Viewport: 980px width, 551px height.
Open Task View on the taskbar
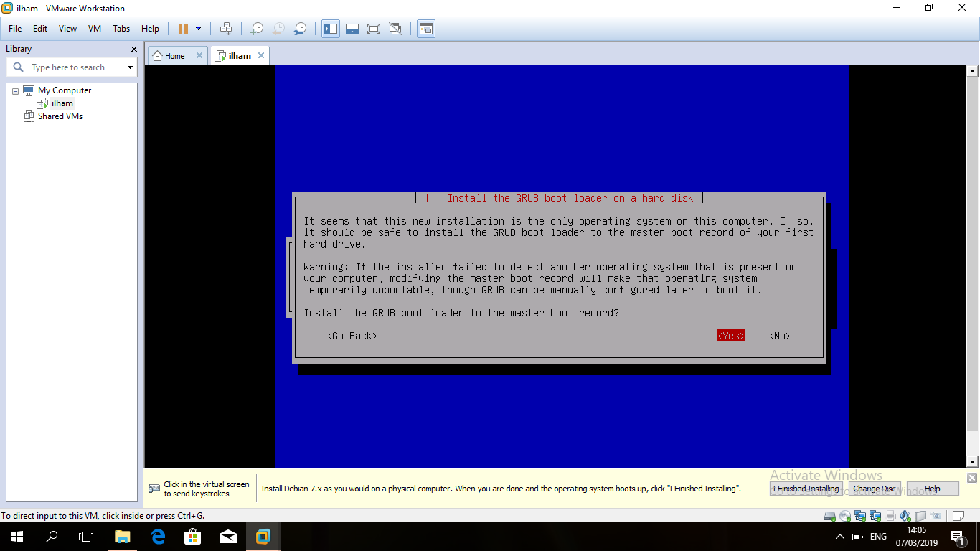pyautogui.click(x=86, y=537)
